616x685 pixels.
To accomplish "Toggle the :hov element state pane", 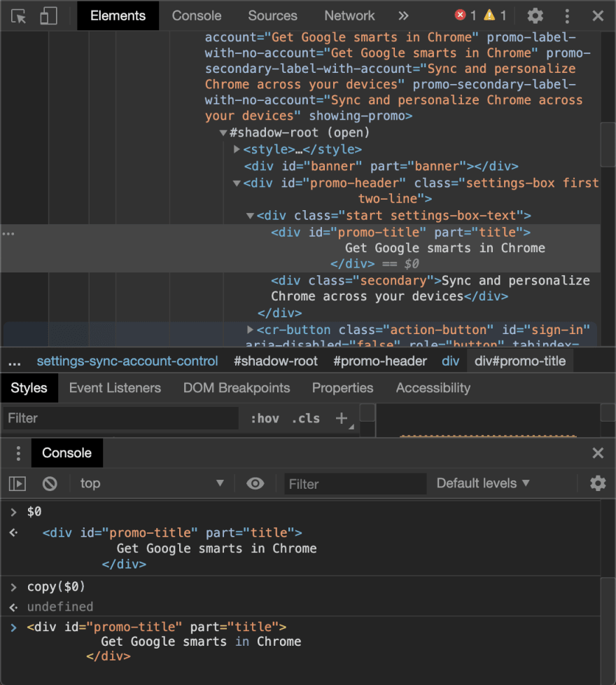I will (265, 419).
